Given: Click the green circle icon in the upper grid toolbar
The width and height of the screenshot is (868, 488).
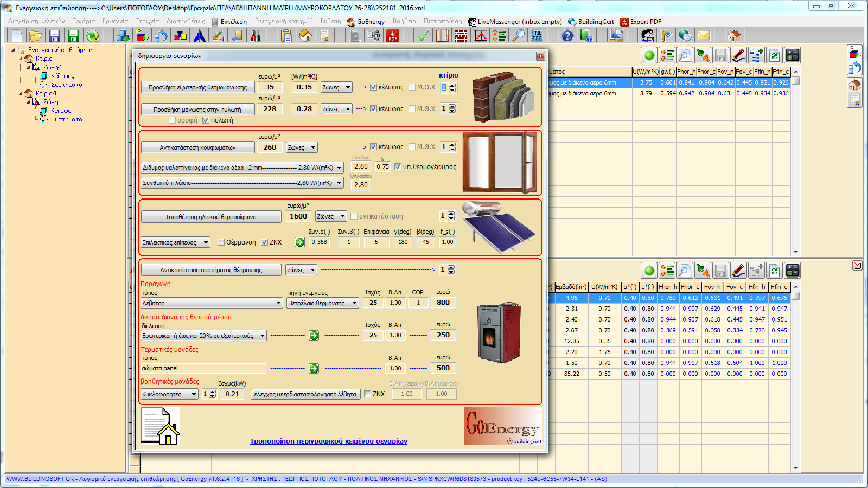Looking at the screenshot, I should click(x=649, y=55).
